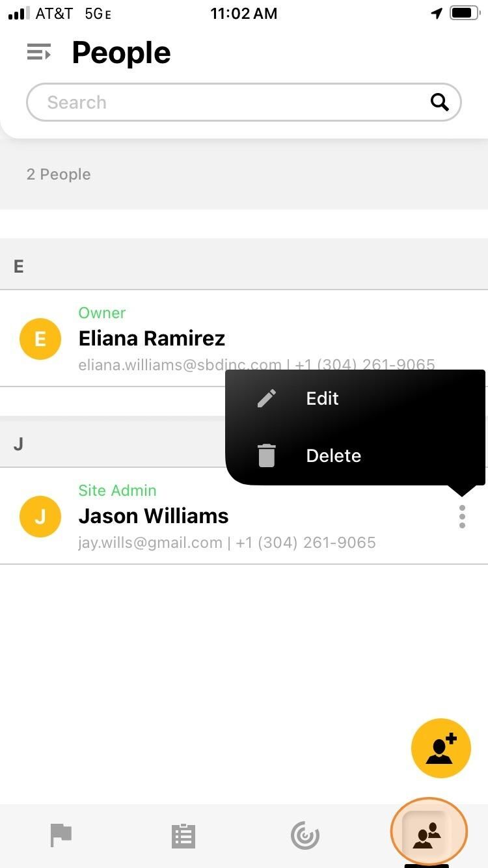Open the hamburger sort menu icon
This screenshot has width=488, height=868.
coord(39,53)
